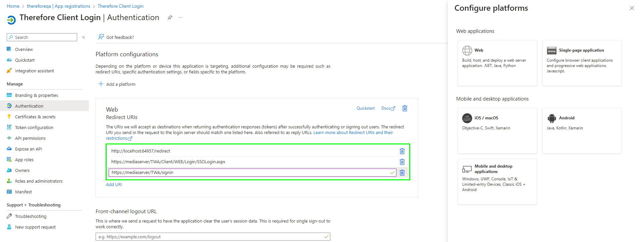
Task: Click the Authentication sidebar icon
Action: [x=9, y=106]
